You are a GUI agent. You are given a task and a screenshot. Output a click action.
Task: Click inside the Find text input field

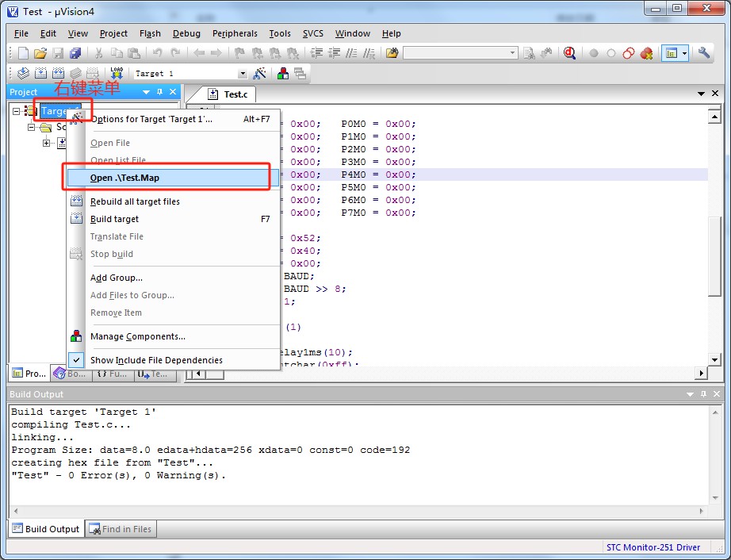click(x=455, y=53)
